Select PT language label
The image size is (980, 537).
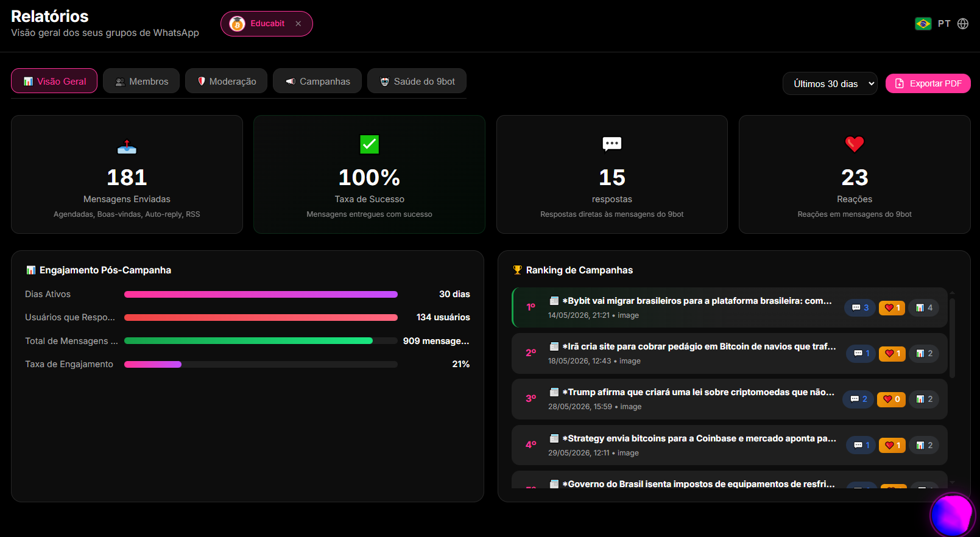[944, 24]
